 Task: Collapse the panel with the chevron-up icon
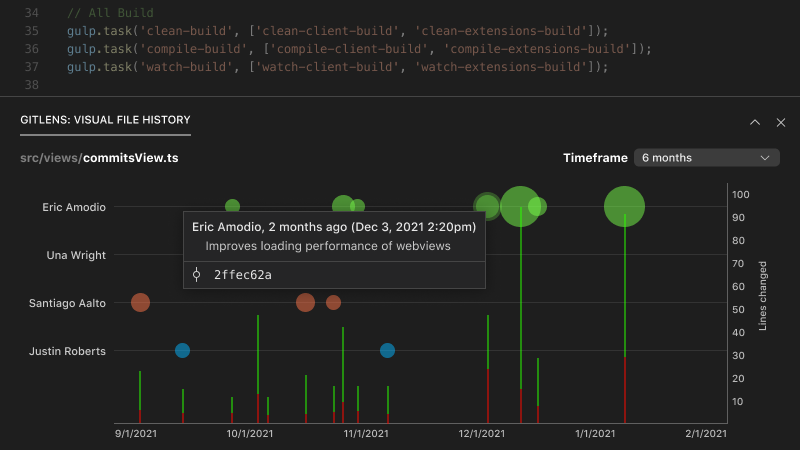(x=755, y=122)
